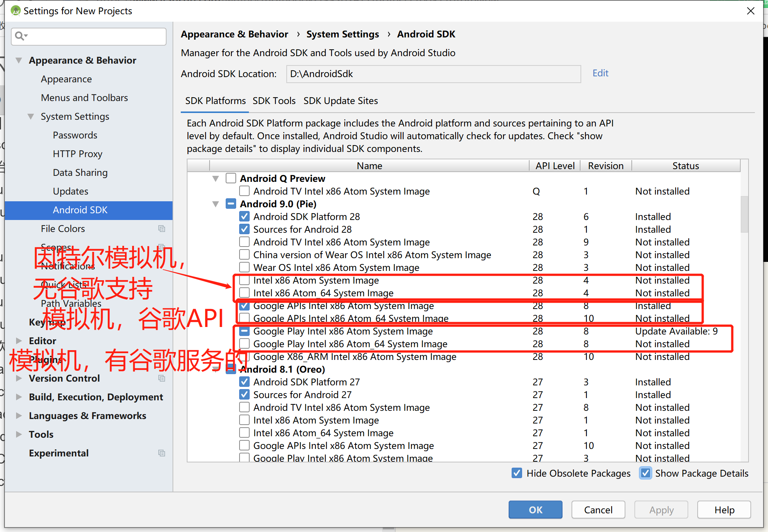Click the Android SDK Location field
Screen dimensions: 768x532
433,74
